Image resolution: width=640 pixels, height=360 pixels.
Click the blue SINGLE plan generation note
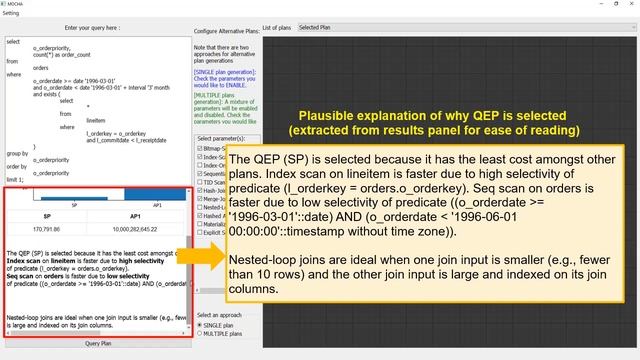tap(225, 79)
